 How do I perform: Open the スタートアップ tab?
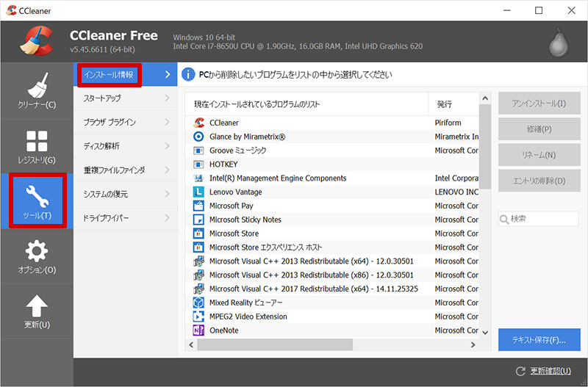point(125,98)
